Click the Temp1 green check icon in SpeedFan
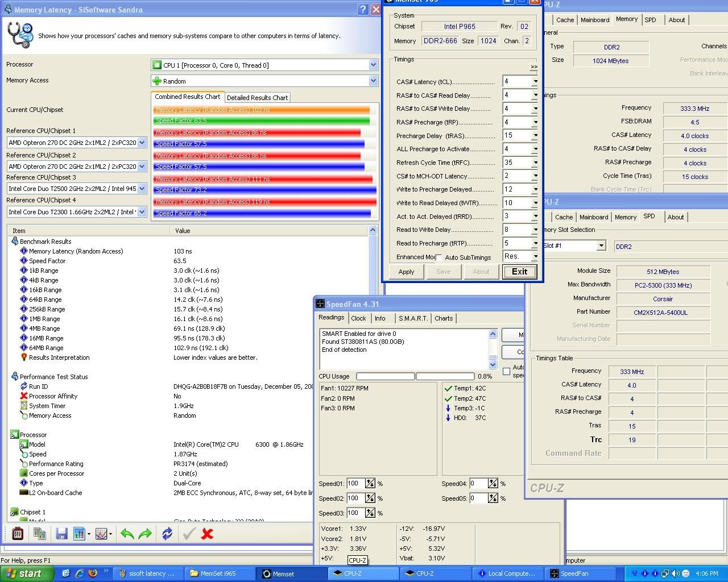Screen dimensions: 728x582 coord(448,389)
